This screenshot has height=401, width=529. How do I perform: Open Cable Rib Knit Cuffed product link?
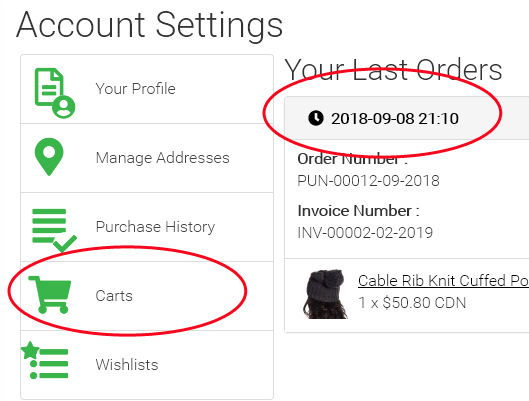pyautogui.click(x=443, y=281)
